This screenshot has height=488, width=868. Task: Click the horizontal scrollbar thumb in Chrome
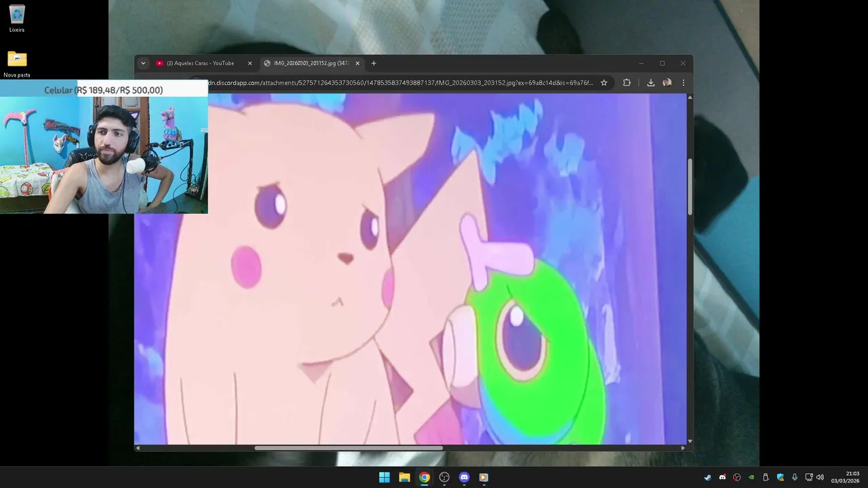(349, 447)
